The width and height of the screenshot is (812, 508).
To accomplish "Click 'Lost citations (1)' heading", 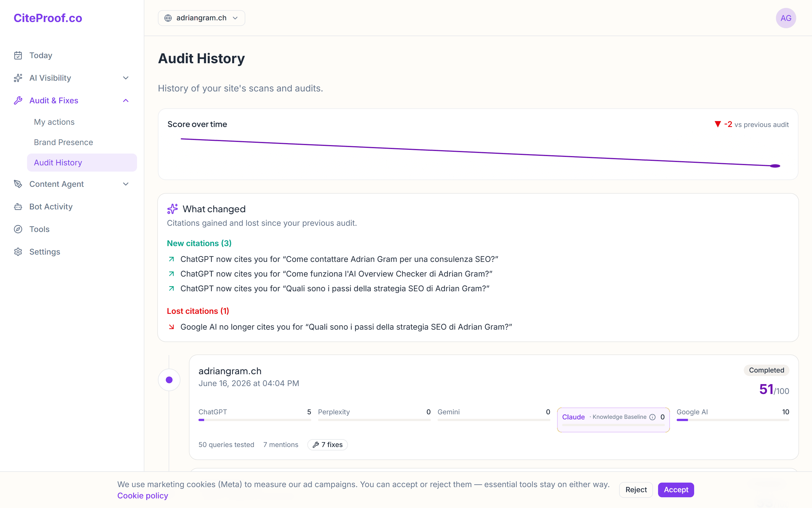I will point(198,311).
